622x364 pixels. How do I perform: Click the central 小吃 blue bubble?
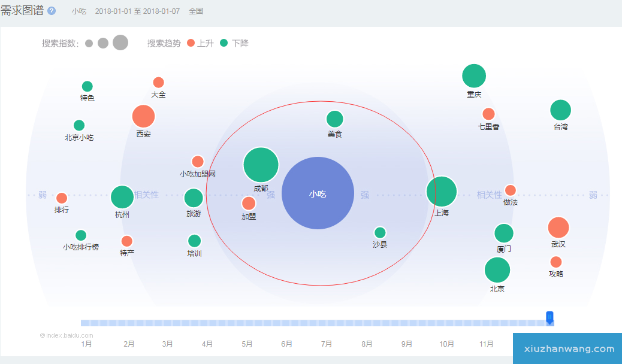pos(318,193)
